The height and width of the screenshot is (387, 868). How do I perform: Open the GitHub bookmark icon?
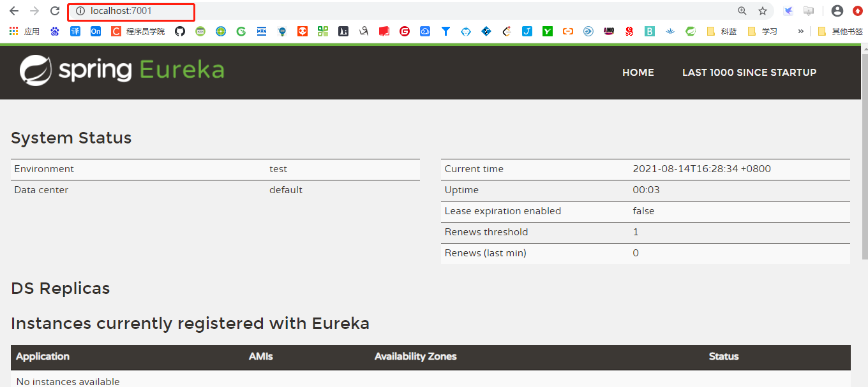point(180,31)
